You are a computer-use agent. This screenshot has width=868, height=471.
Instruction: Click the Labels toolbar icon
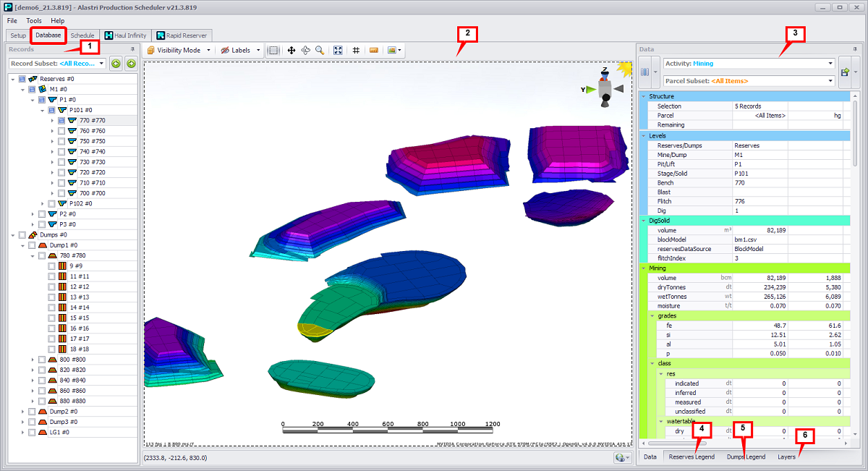225,51
